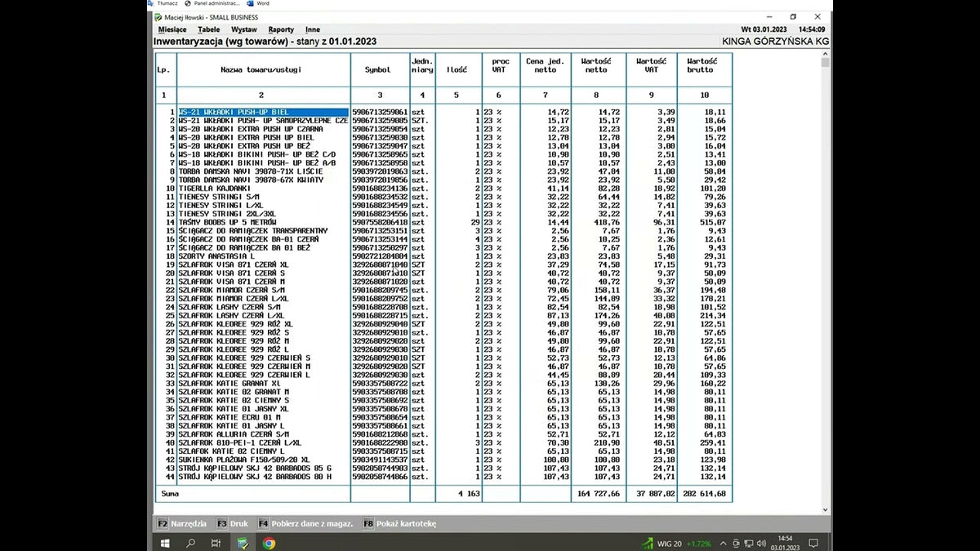Click the Symbol column header
Image resolution: width=980 pixels, height=551 pixels.
point(378,69)
